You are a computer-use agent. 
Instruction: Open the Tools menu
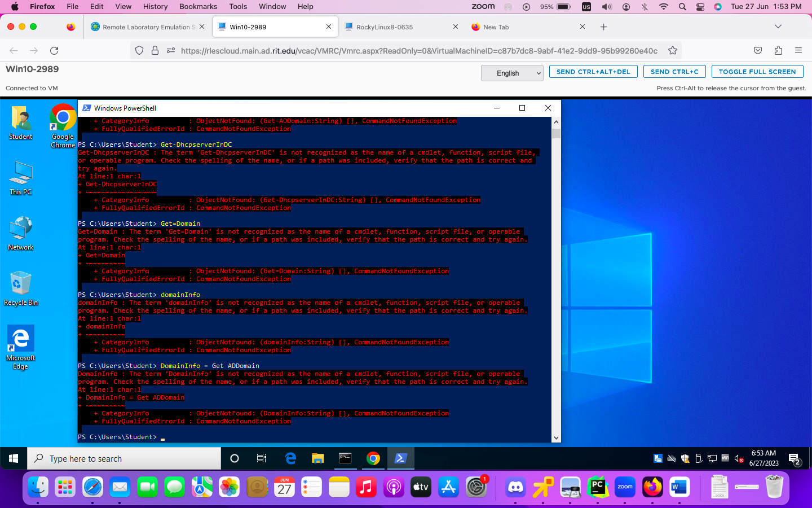point(238,7)
